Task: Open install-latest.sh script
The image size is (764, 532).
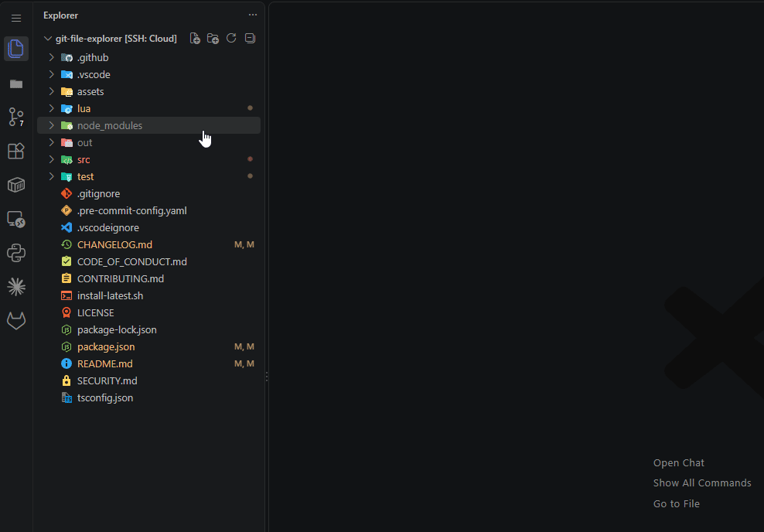Action: tap(148, 295)
